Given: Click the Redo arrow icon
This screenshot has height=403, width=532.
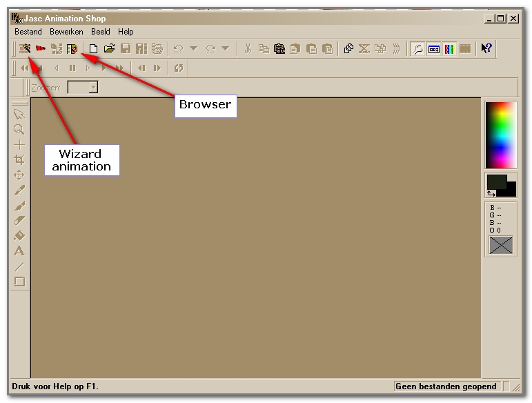Looking at the screenshot, I should (x=210, y=49).
